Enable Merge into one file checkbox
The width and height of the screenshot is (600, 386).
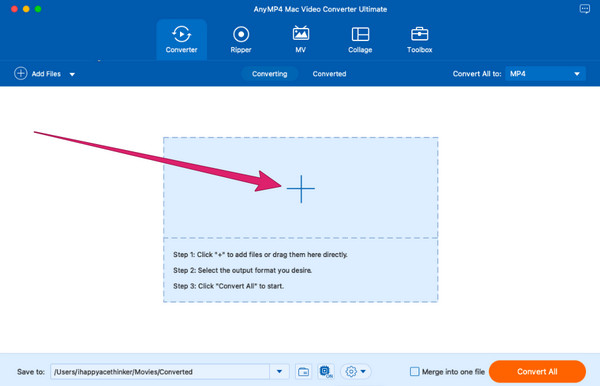(x=414, y=371)
